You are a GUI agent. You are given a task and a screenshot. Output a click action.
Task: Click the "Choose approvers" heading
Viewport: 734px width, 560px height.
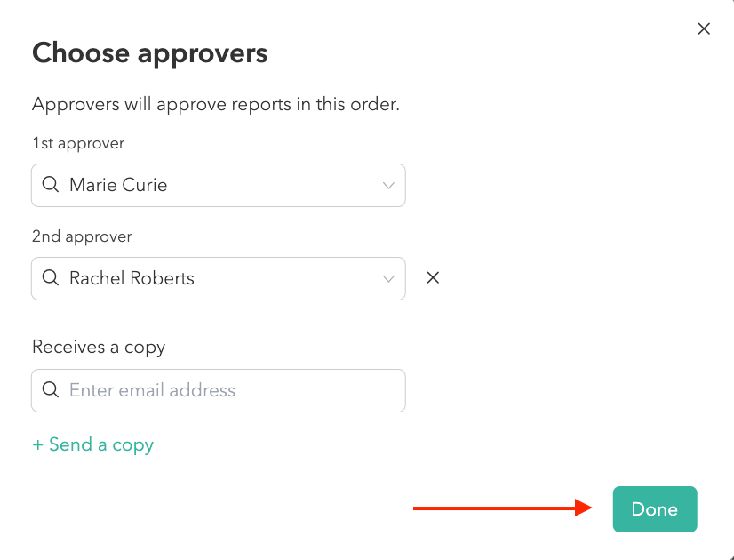coord(149,53)
